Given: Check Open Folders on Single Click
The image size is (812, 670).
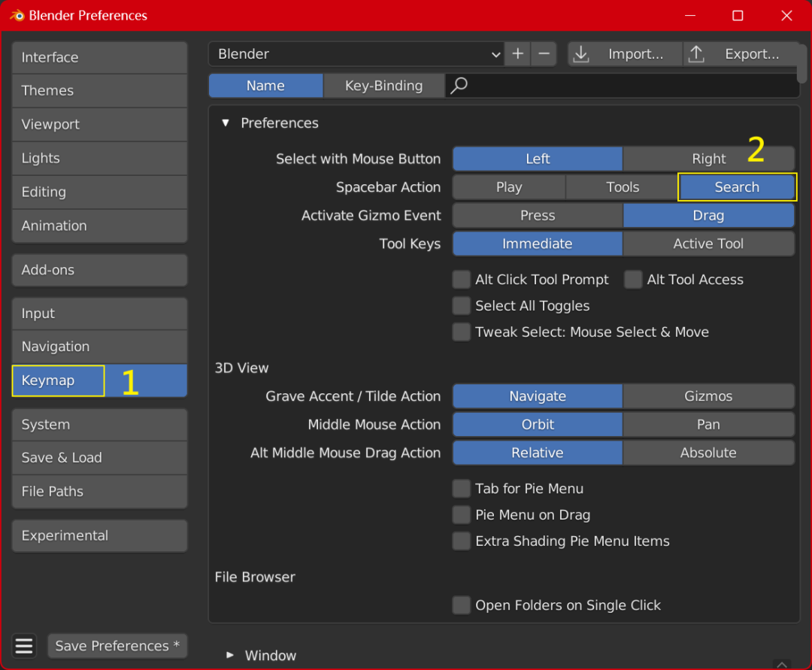Looking at the screenshot, I should pos(461,605).
